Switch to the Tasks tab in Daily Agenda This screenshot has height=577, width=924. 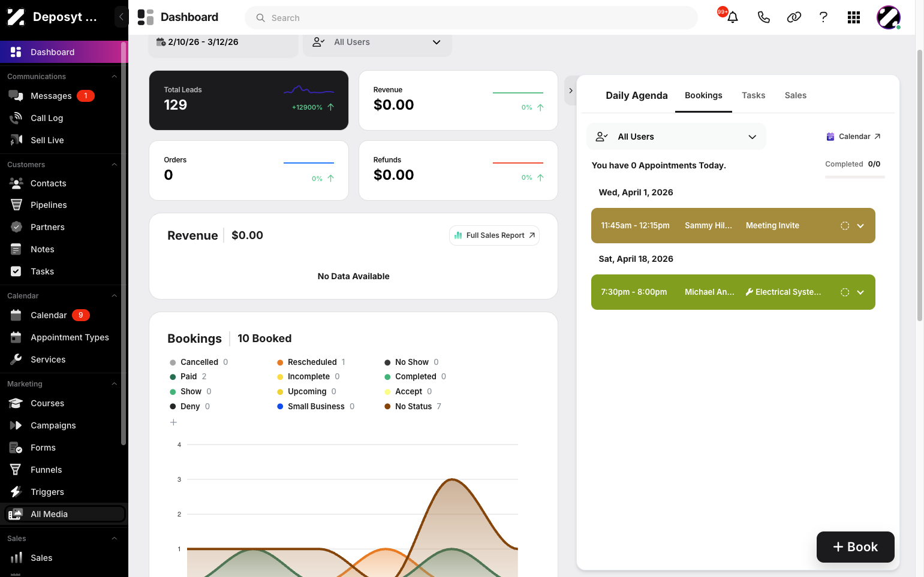click(x=753, y=95)
